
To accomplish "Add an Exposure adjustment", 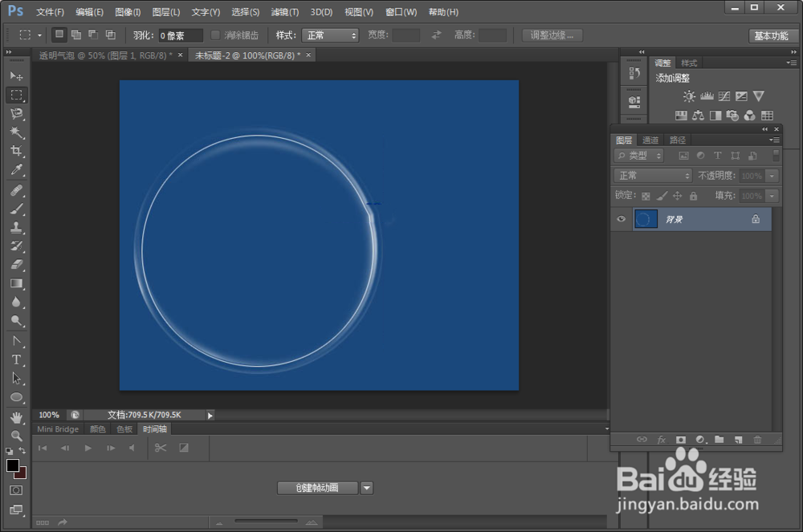I will coord(741,96).
